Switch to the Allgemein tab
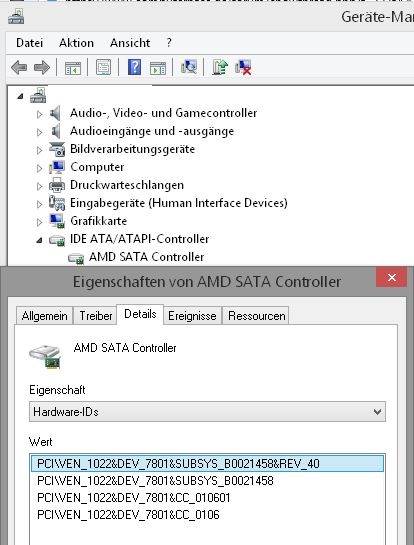This screenshot has height=545, width=414. (x=44, y=316)
